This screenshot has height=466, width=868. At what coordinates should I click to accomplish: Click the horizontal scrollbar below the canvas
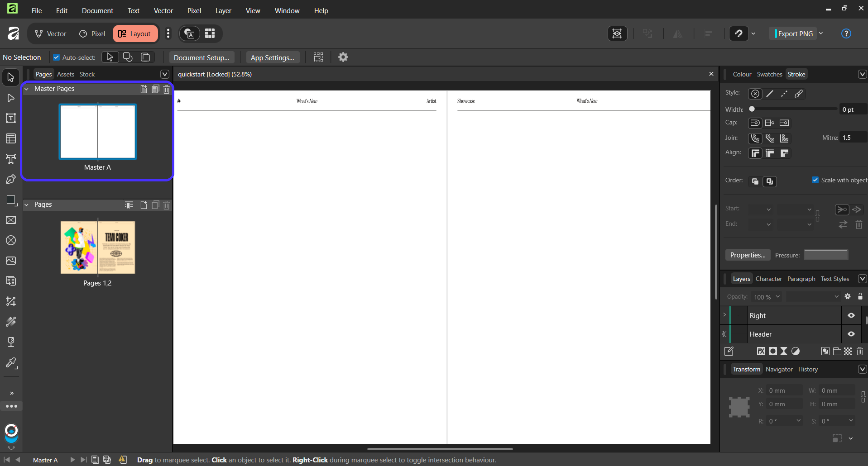[440, 449]
